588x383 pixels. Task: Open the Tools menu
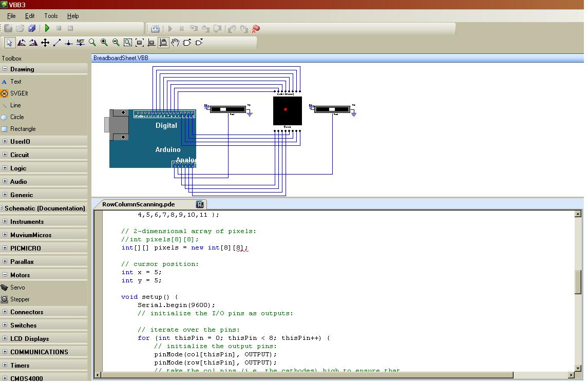51,16
